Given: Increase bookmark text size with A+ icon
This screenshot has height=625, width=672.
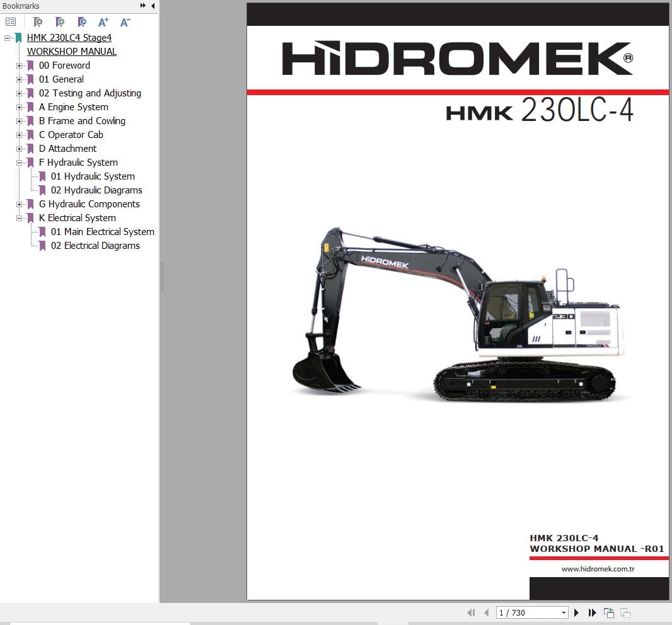Looking at the screenshot, I should click(103, 22).
